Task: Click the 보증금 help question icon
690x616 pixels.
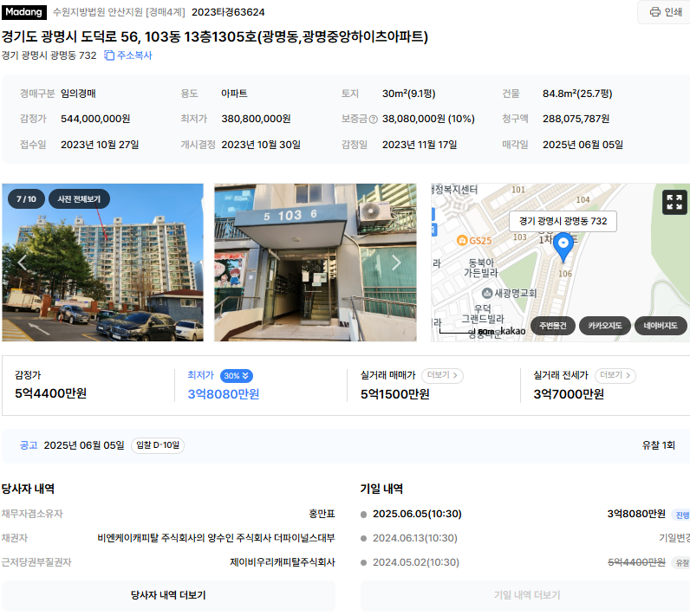Action: pyautogui.click(x=373, y=120)
